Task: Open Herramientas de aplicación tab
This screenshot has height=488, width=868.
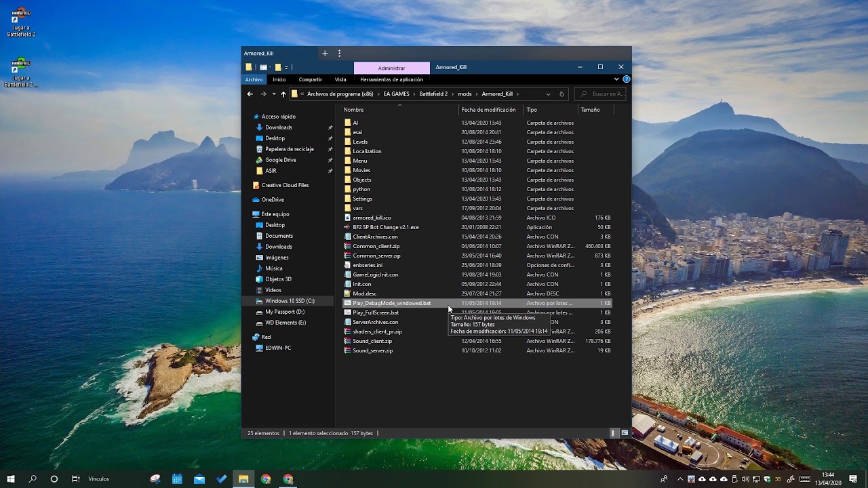Action: tap(392, 79)
